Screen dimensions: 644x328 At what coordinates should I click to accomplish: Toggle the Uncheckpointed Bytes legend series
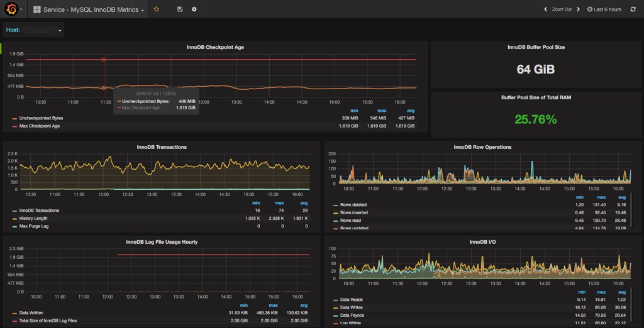[41, 118]
